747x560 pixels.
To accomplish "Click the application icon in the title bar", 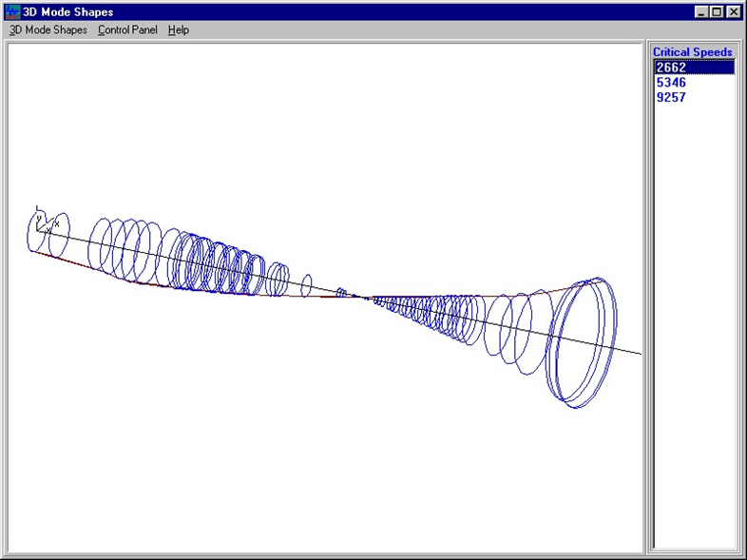I will click(x=11, y=11).
